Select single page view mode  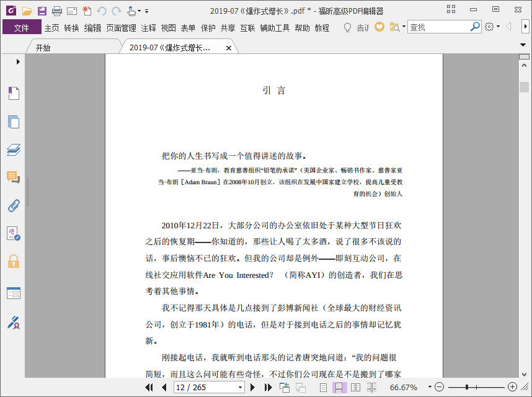pyautogui.click(x=323, y=387)
